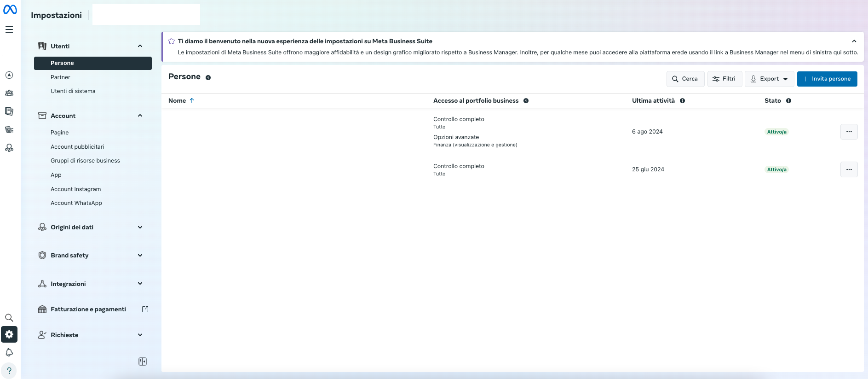Click info icon beside Stato column

pos(788,101)
